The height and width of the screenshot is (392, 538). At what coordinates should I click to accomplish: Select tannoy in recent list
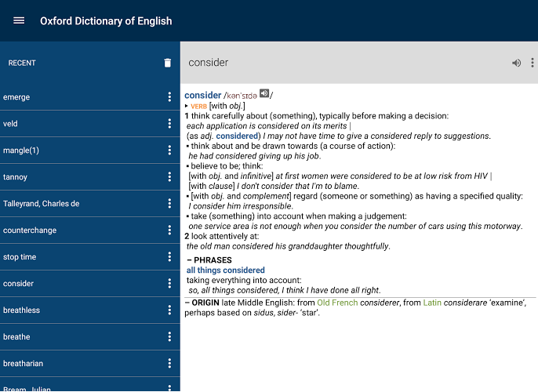tap(90, 177)
